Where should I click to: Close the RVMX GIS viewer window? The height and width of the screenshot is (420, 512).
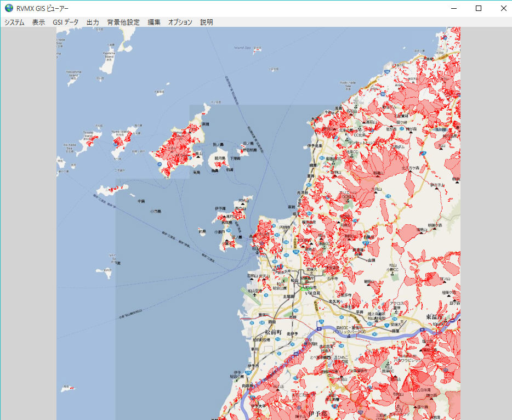(504, 8)
